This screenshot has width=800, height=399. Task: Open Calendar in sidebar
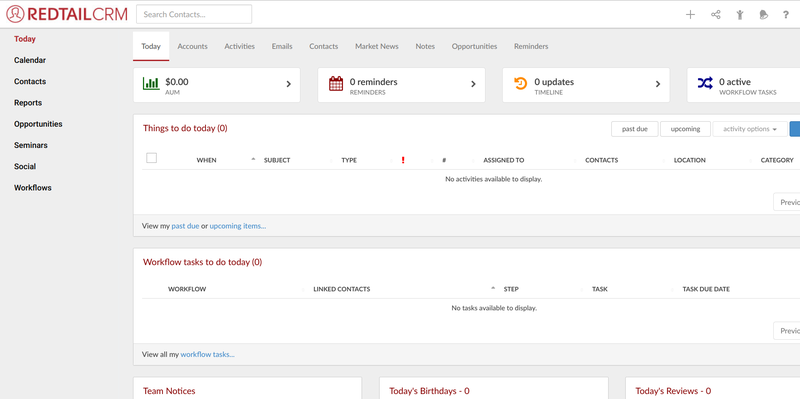pos(30,60)
